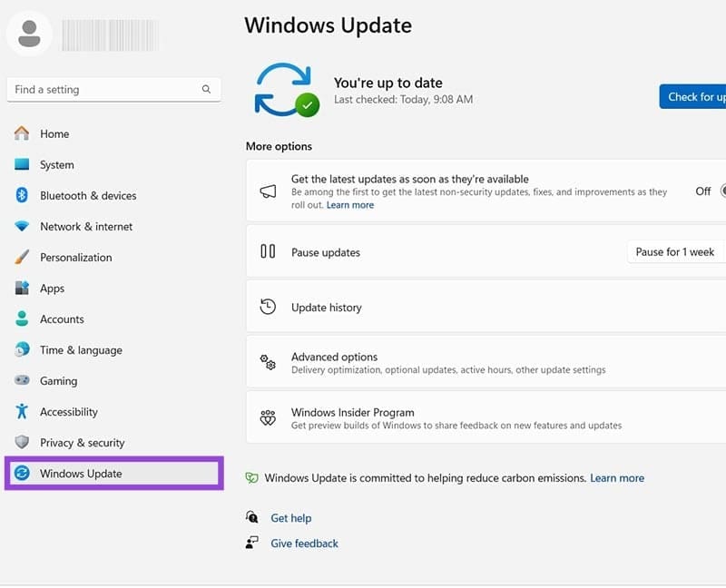Click the megaphone icon for latest updates
The width and height of the screenshot is (726, 588).
click(268, 191)
